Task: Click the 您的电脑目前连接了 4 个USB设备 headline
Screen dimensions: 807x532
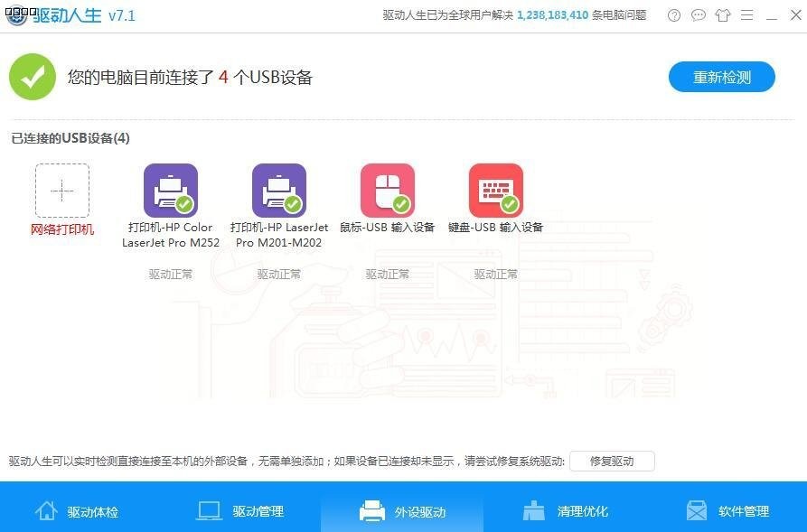Action: tap(190, 77)
